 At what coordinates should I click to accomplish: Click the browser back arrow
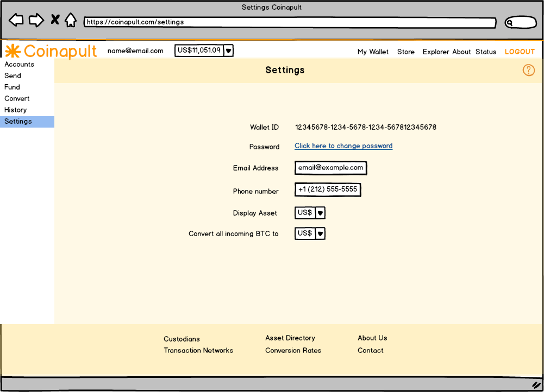(16, 21)
